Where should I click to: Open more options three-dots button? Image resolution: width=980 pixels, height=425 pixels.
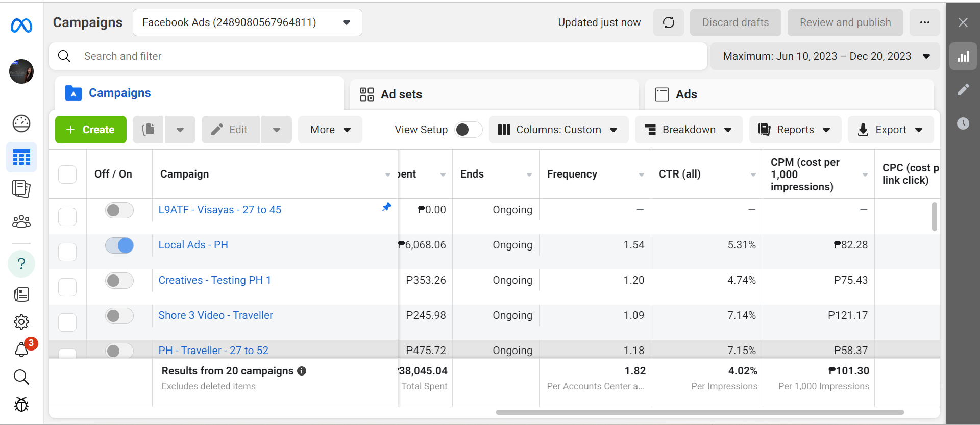925,22
